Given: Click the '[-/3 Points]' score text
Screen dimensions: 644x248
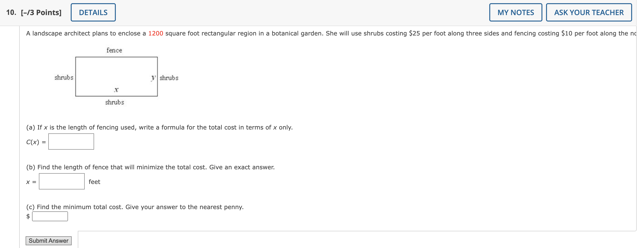Looking at the screenshot, I should pos(41,13).
